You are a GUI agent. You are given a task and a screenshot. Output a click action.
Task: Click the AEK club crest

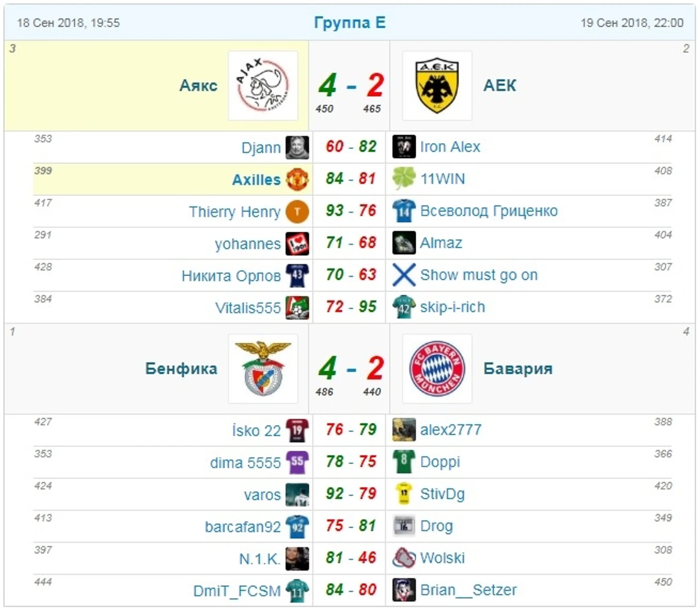click(437, 85)
